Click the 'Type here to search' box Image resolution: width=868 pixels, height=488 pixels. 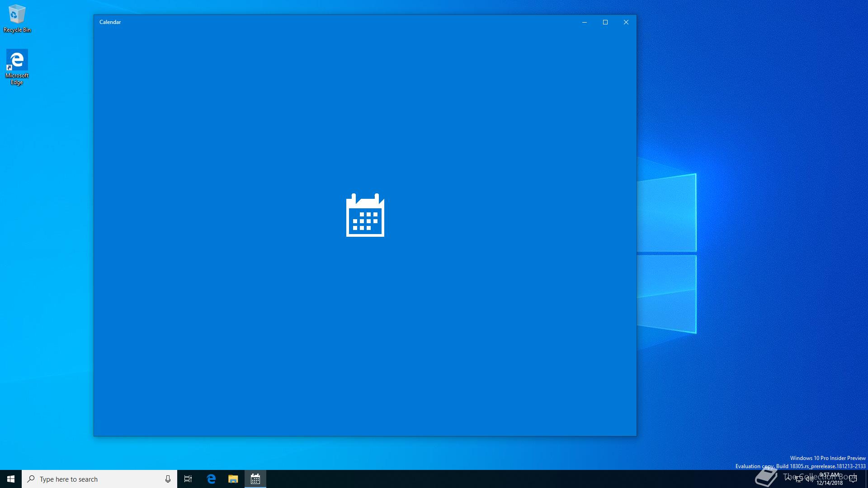pyautogui.click(x=99, y=479)
